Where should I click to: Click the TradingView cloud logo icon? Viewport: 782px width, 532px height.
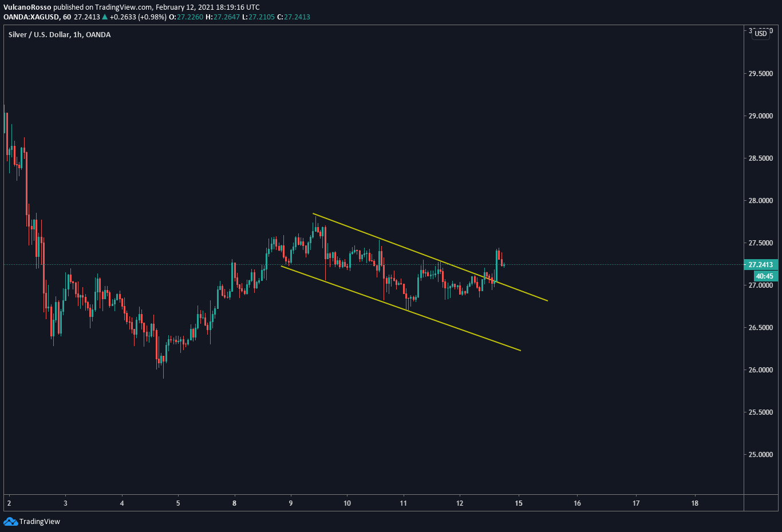click(x=10, y=521)
